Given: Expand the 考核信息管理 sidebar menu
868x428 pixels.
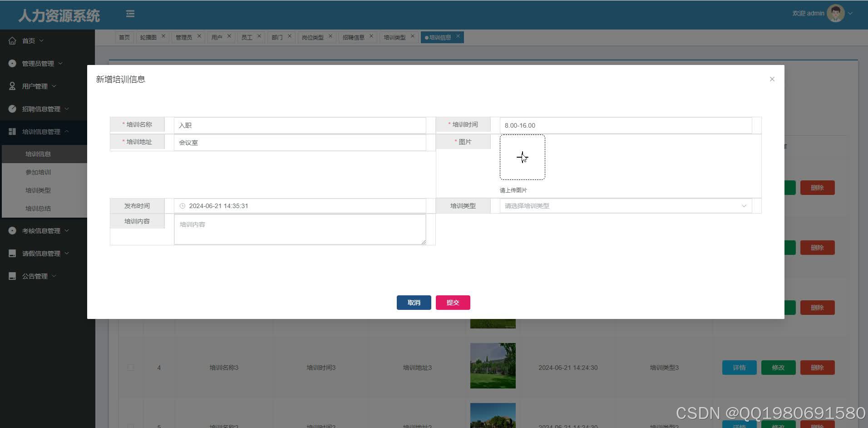Looking at the screenshot, I should 67,230.
